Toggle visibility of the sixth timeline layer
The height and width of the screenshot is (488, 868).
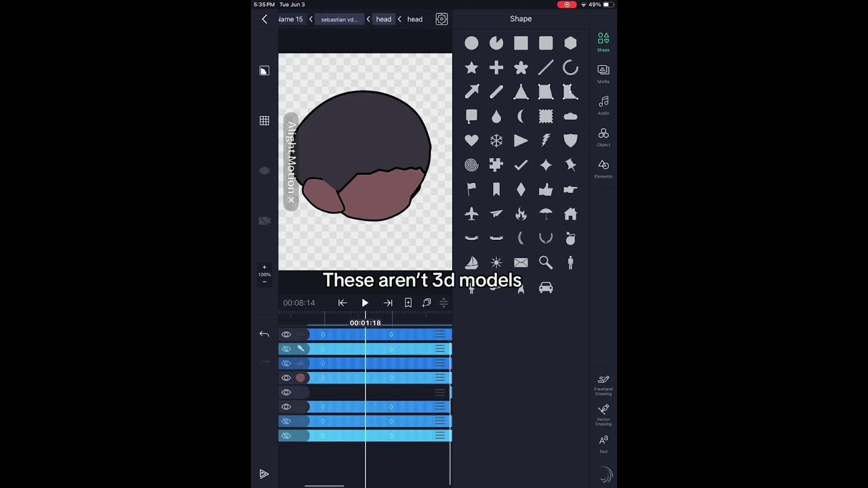click(x=286, y=407)
